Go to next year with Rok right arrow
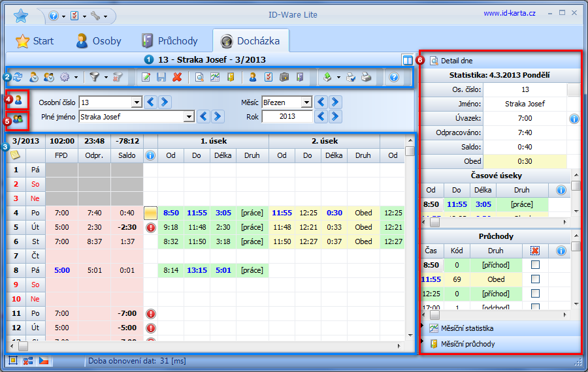 [335, 117]
